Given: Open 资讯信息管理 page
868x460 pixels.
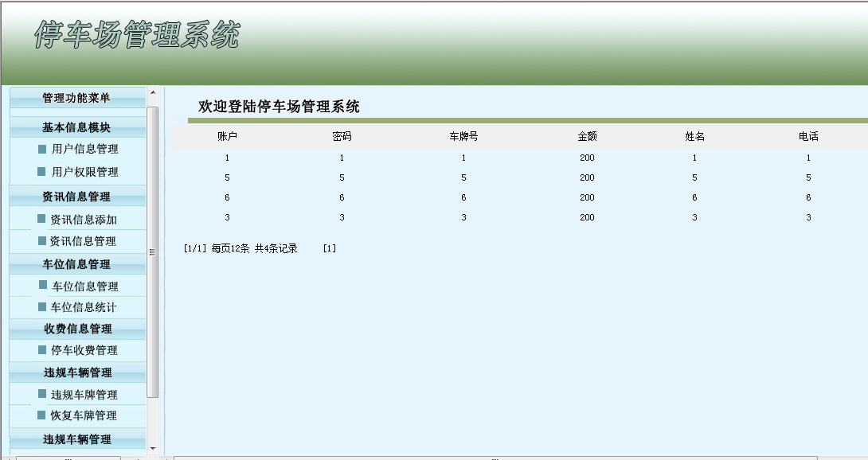Looking at the screenshot, I should pyautogui.click(x=83, y=241).
